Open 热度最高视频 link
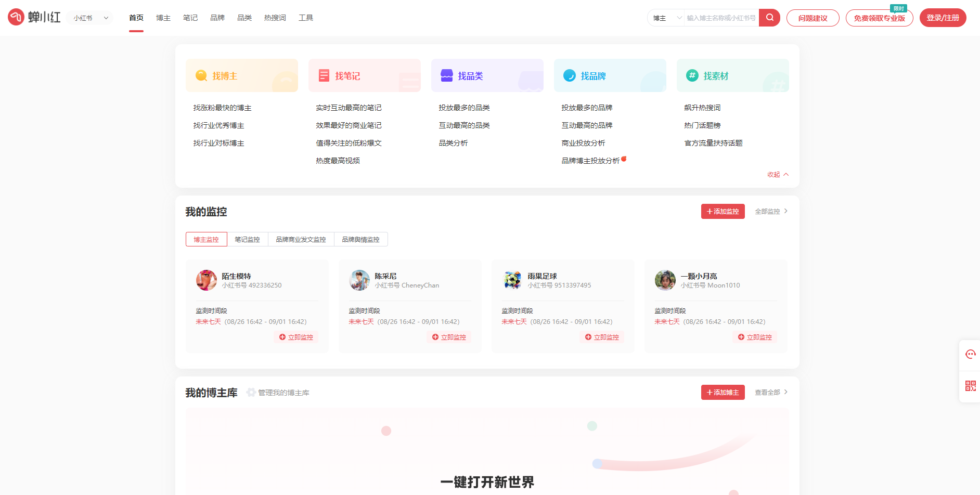The height and width of the screenshot is (495, 980). coord(338,161)
